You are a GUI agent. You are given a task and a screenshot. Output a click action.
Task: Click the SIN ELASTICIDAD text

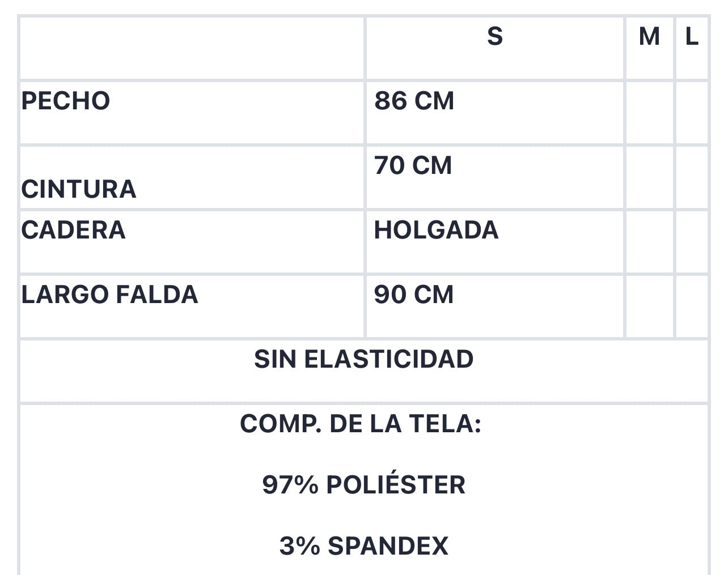(x=363, y=359)
